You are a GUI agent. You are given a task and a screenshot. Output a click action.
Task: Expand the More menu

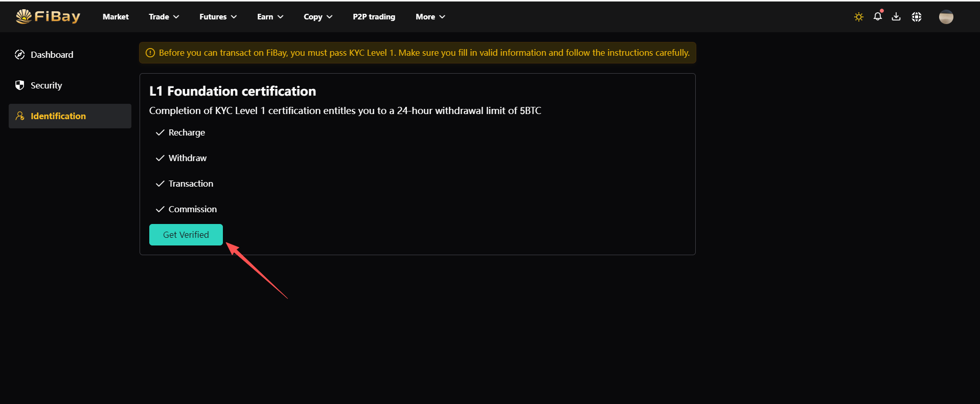pos(430,17)
